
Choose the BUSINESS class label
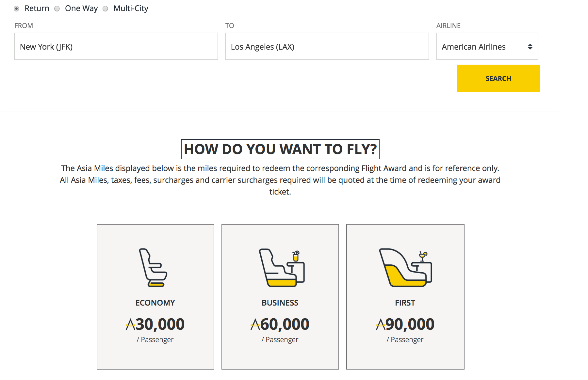tap(280, 303)
